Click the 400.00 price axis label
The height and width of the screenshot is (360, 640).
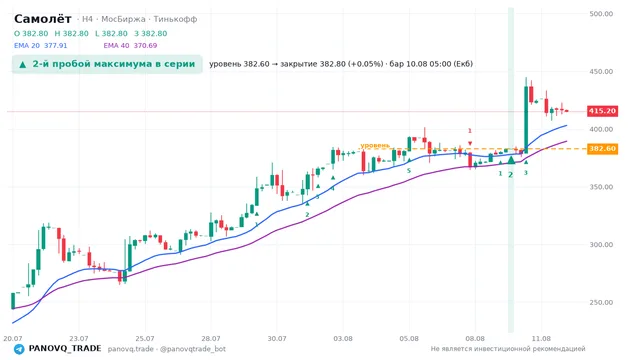(601, 129)
